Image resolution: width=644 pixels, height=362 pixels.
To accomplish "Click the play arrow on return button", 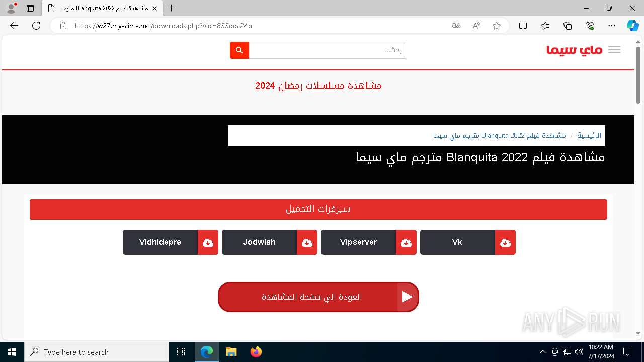I will pyautogui.click(x=408, y=297).
